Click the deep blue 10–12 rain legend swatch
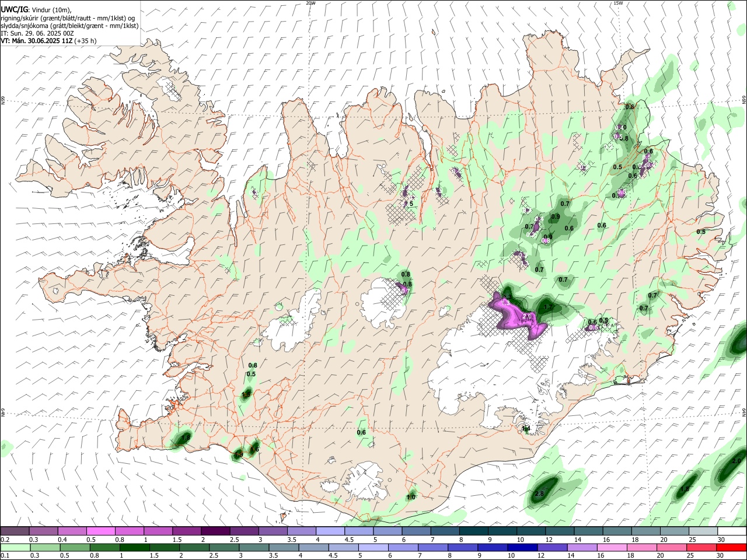Viewport: 747px width, 560px height. click(522, 548)
